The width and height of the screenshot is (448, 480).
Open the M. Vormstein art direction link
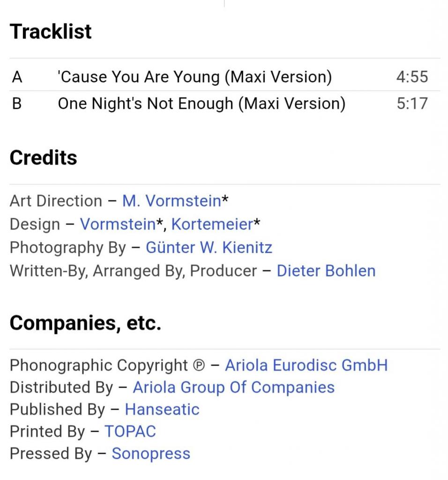[171, 201]
